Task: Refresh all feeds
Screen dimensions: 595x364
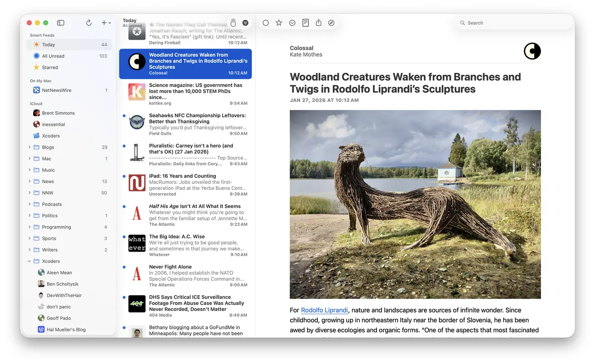Action: 89,23
